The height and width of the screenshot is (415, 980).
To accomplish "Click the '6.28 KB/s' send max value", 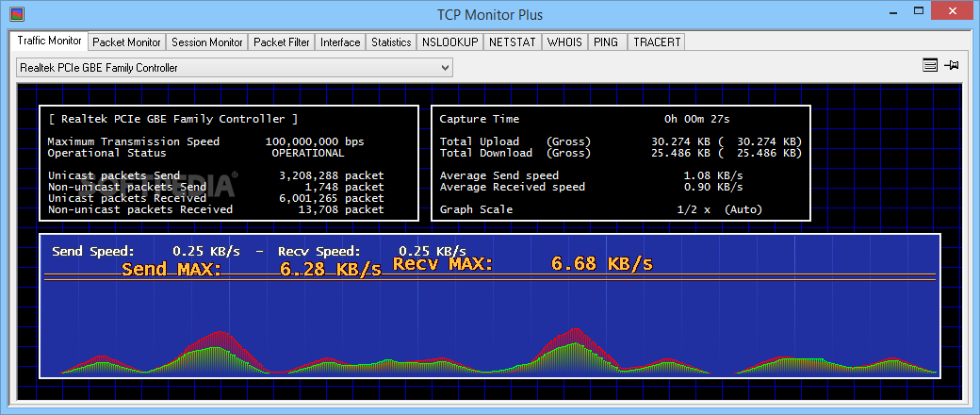I will pos(331,269).
